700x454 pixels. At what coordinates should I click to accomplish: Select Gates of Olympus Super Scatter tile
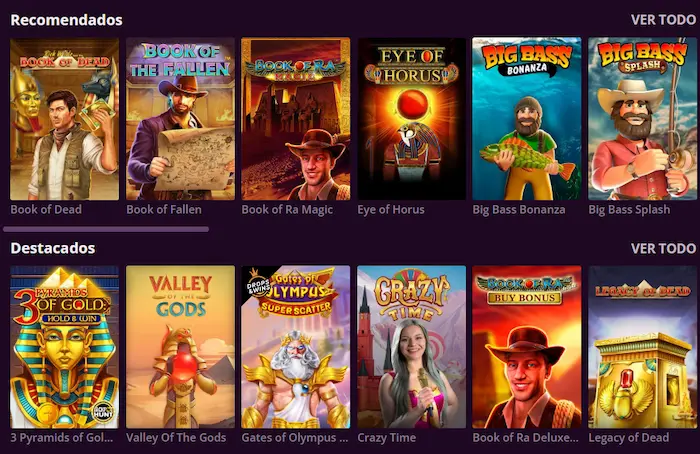(296, 347)
